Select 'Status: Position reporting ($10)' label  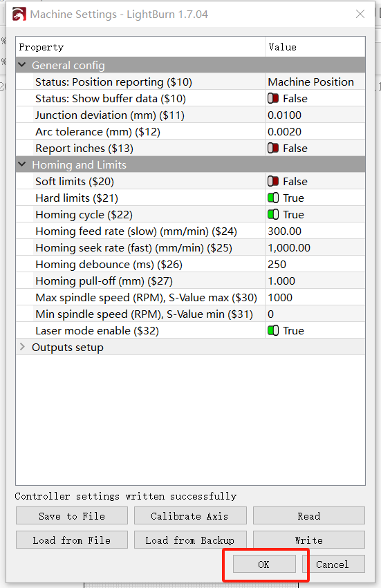click(113, 82)
